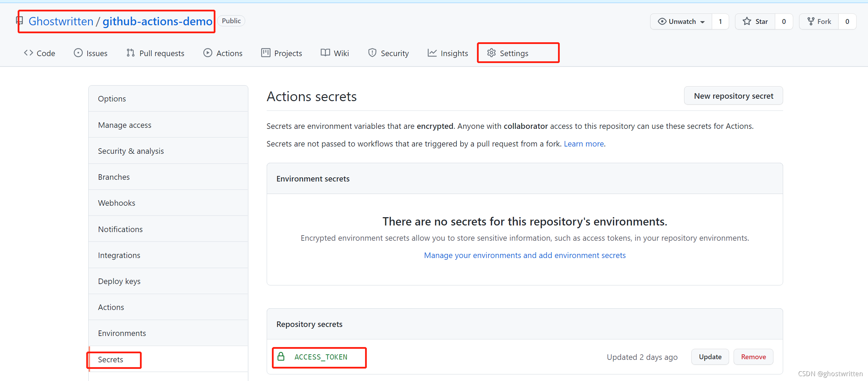The image size is (868, 381).
Task: Click New repository secret button
Action: pos(733,96)
